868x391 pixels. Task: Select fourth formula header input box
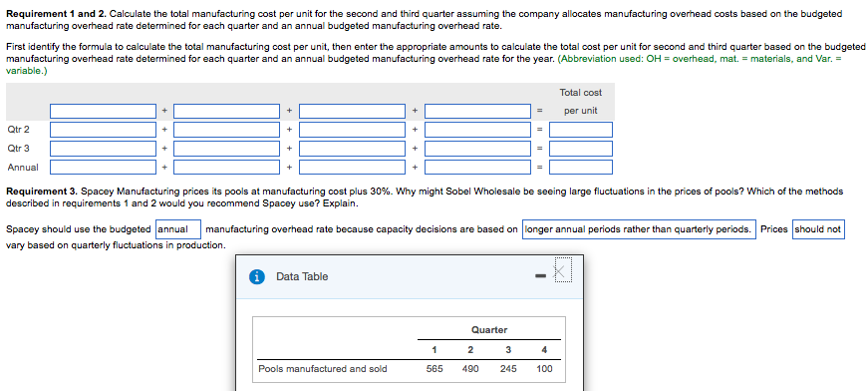[477, 111]
